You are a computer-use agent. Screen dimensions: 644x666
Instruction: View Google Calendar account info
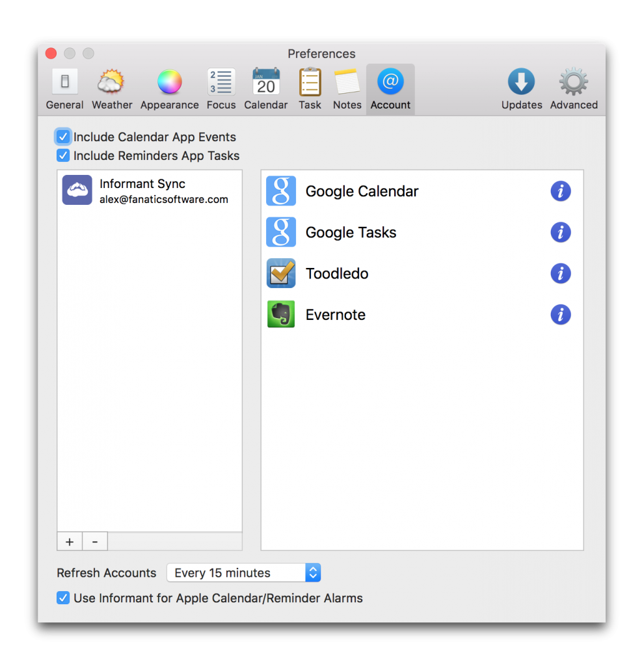point(561,191)
